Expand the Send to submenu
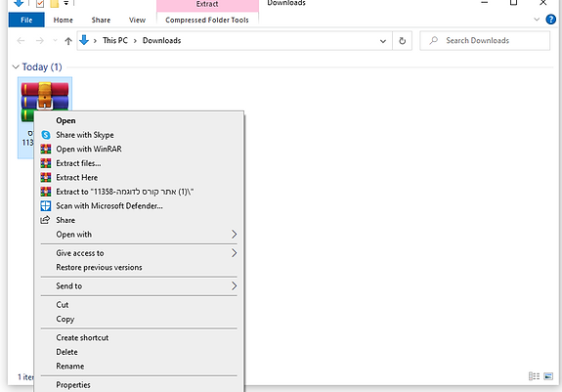Image resolution: width=562 pixels, height=392 pixels. 234,286
